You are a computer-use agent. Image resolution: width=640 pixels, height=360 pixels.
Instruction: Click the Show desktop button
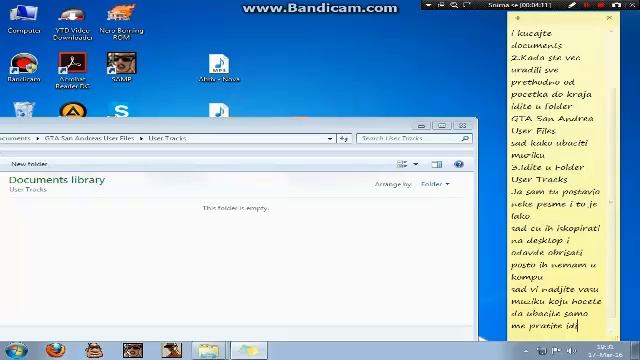click(635, 351)
